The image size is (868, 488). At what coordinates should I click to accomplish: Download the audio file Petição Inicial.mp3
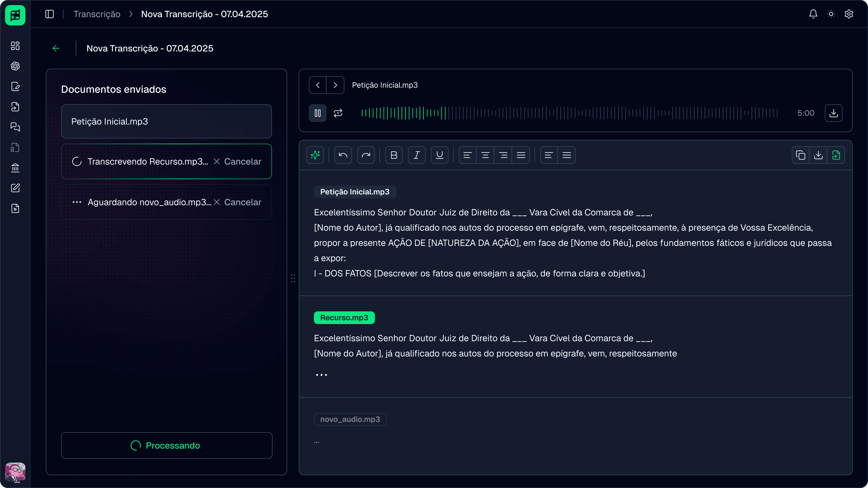pyautogui.click(x=834, y=113)
